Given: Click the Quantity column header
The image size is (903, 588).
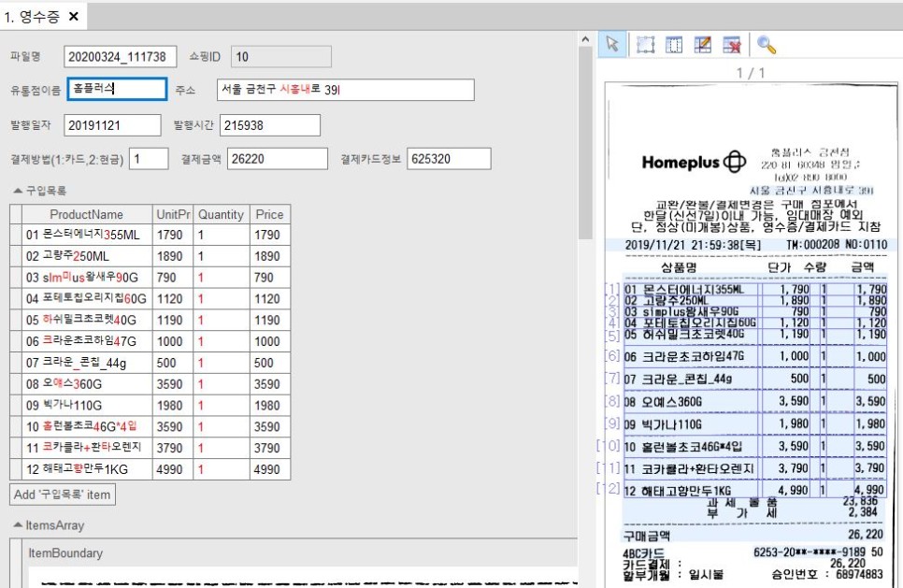Looking at the screenshot, I should pyautogui.click(x=222, y=214).
